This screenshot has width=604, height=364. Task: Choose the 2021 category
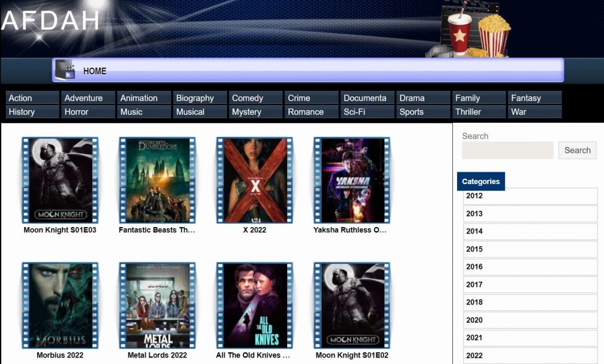(x=530, y=338)
